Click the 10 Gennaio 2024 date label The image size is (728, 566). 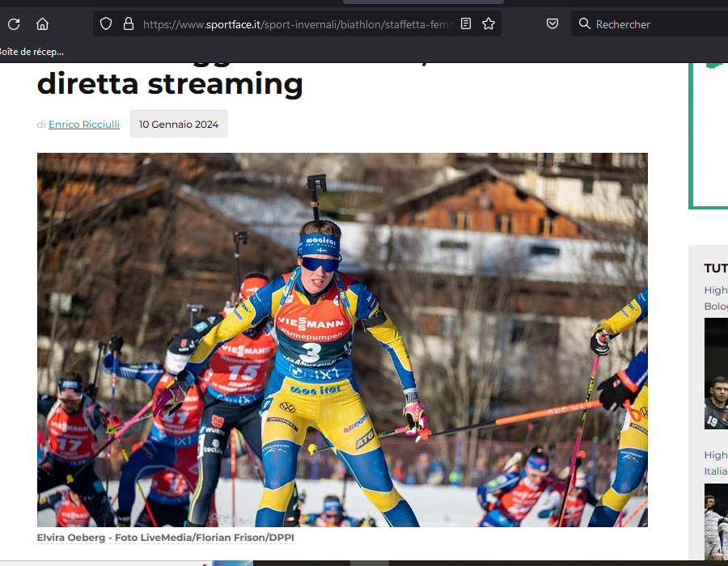pyautogui.click(x=178, y=124)
